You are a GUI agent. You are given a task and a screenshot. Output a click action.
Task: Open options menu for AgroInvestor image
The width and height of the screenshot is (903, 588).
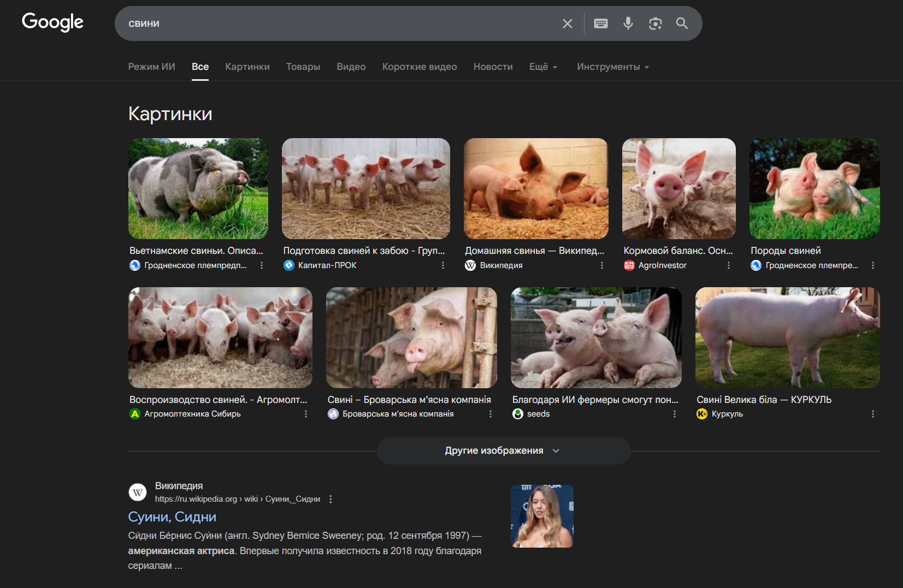click(728, 265)
